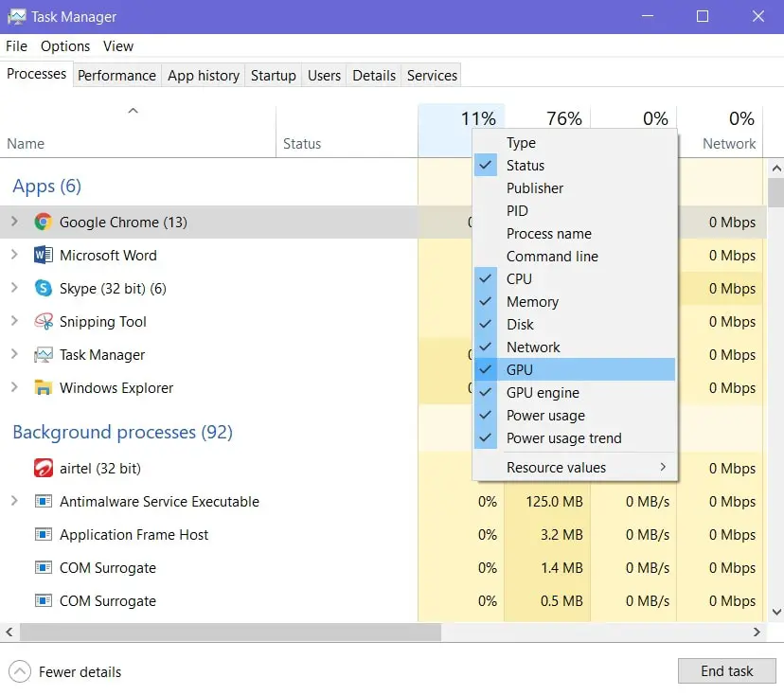The image size is (784, 695).
Task: Click the 125.0 MB memory value
Action: [x=554, y=502]
